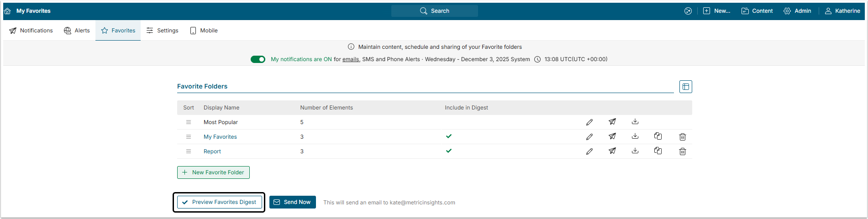This screenshot has height=219, width=868.
Task: Open the Katherine user menu
Action: (x=842, y=11)
